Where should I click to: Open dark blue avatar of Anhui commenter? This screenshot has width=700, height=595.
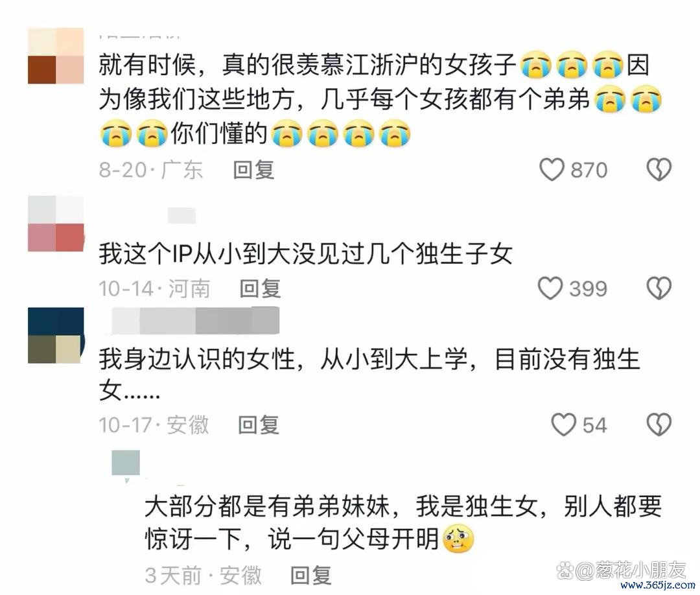pos(56,335)
